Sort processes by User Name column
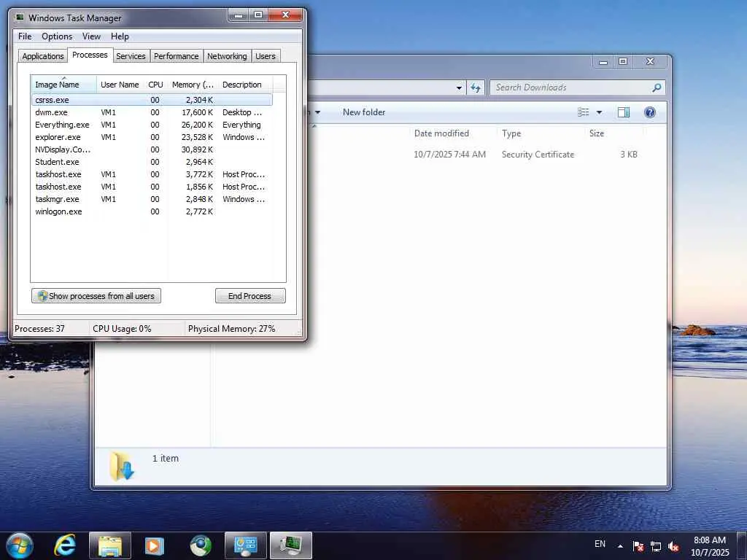The height and width of the screenshot is (560, 747). [x=120, y=85]
